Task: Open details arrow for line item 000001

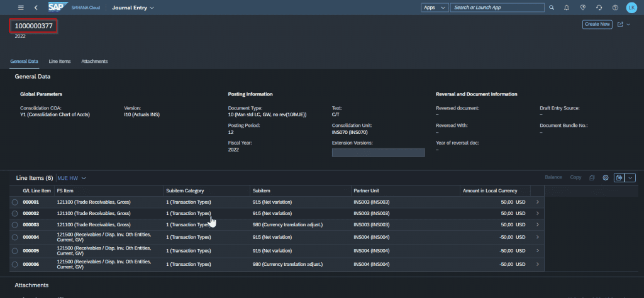Action: coord(538,202)
